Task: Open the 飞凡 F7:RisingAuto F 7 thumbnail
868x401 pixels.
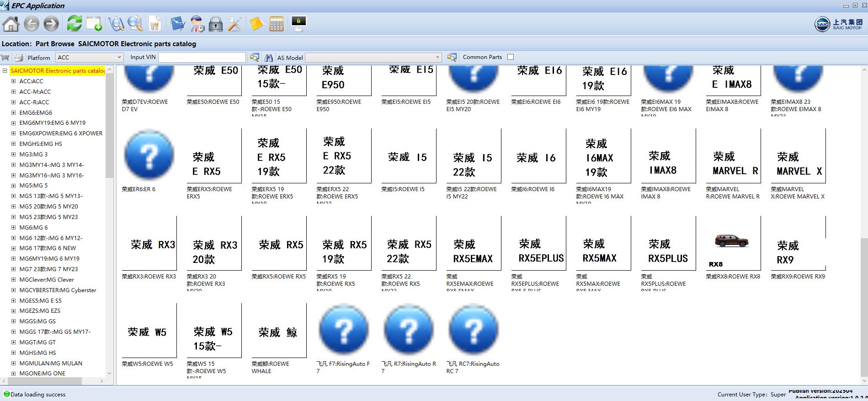Action: (x=344, y=330)
